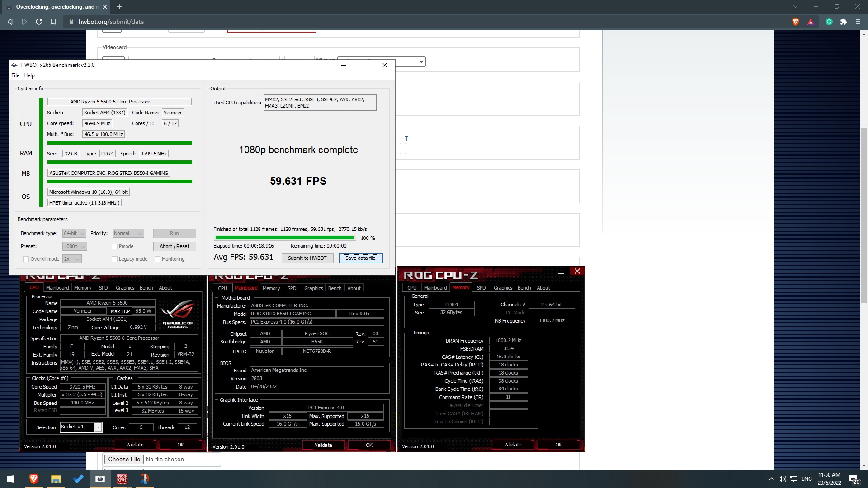
Task: Open browser hamburger menu
Action: (858, 22)
